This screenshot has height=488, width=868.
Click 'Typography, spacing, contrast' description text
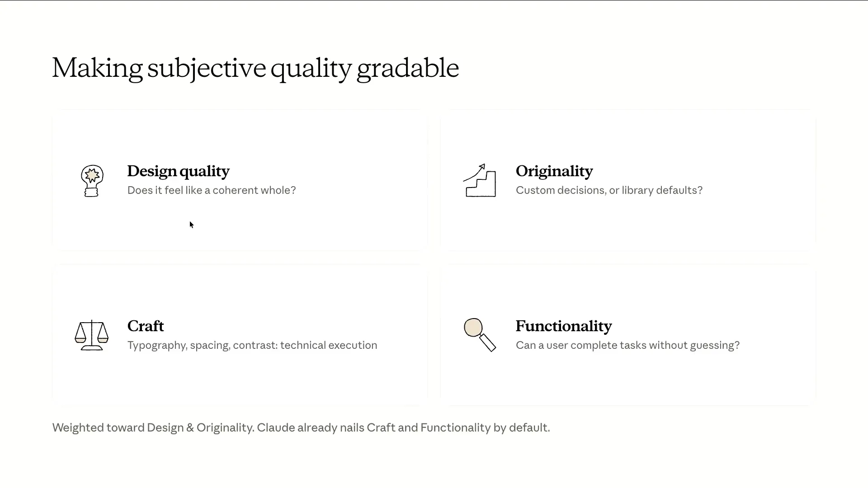click(x=252, y=345)
